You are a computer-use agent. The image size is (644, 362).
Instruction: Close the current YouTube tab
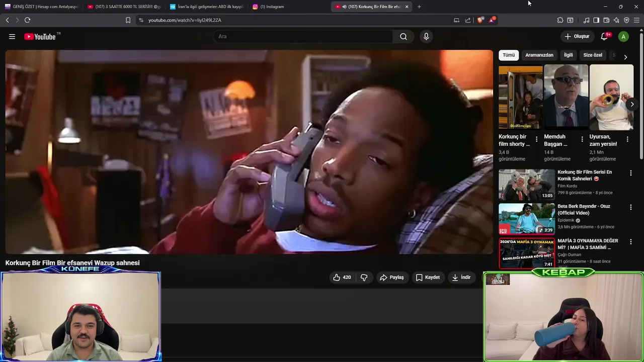click(x=407, y=7)
